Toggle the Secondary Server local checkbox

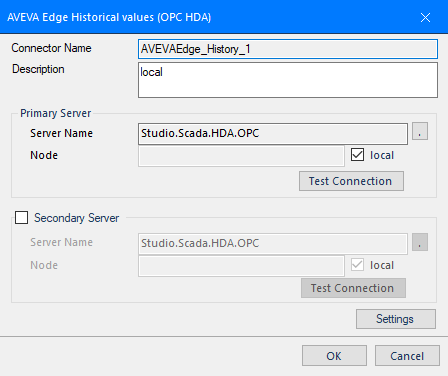click(x=357, y=265)
